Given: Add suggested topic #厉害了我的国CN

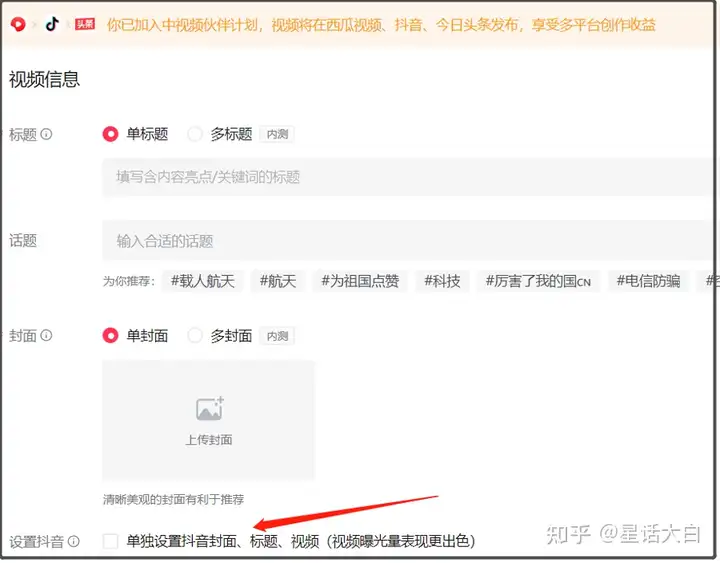Looking at the screenshot, I should [538, 281].
